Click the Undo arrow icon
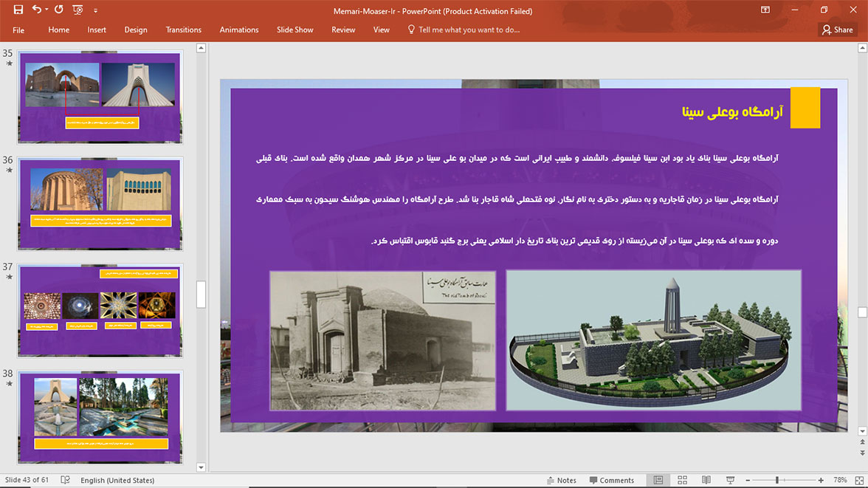Image resolution: width=868 pixels, height=488 pixels. coord(37,10)
